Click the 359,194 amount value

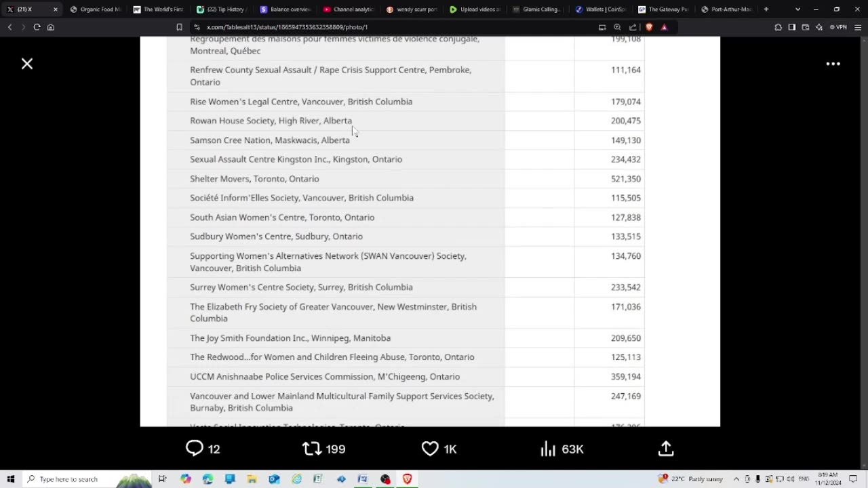[625, 377]
